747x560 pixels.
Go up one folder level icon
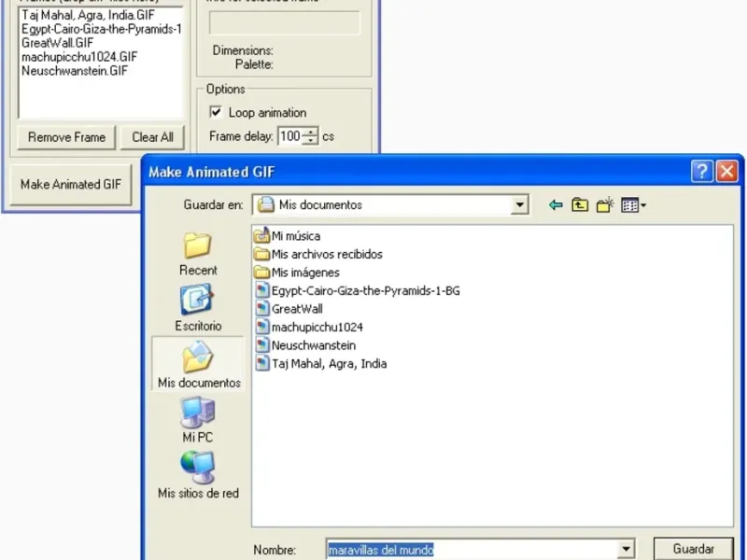pos(580,205)
